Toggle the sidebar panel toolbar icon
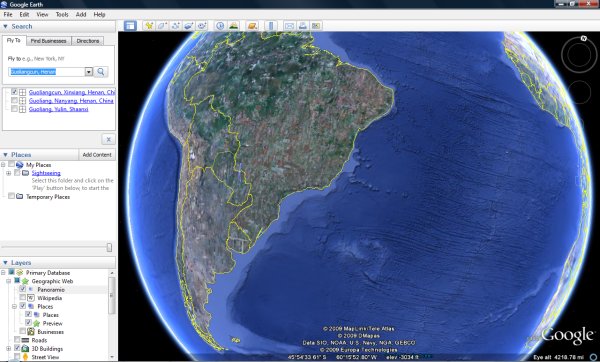Viewport: 600px width, 362px height. pyautogui.click(x=130, y=26)
